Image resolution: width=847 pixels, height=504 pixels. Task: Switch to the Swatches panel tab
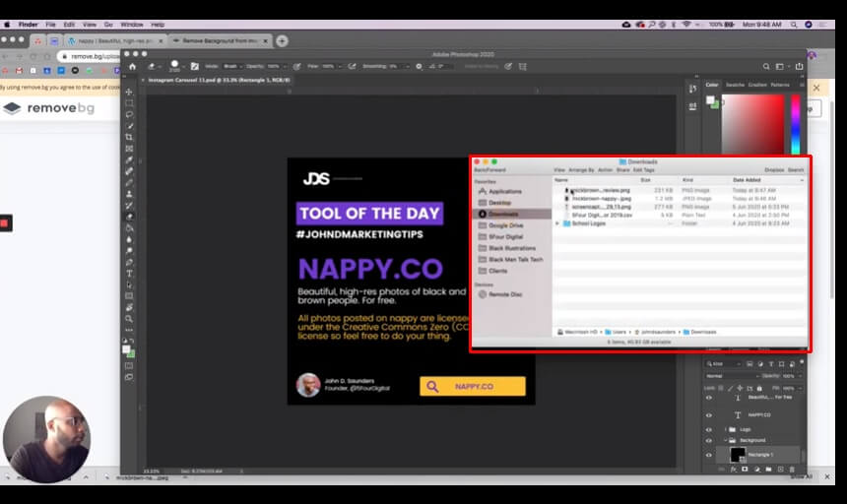tap(735, 85)
